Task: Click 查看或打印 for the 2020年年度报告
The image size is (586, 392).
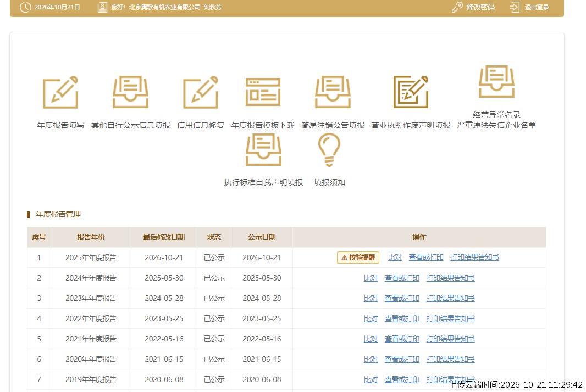Action: click(402, 359)
